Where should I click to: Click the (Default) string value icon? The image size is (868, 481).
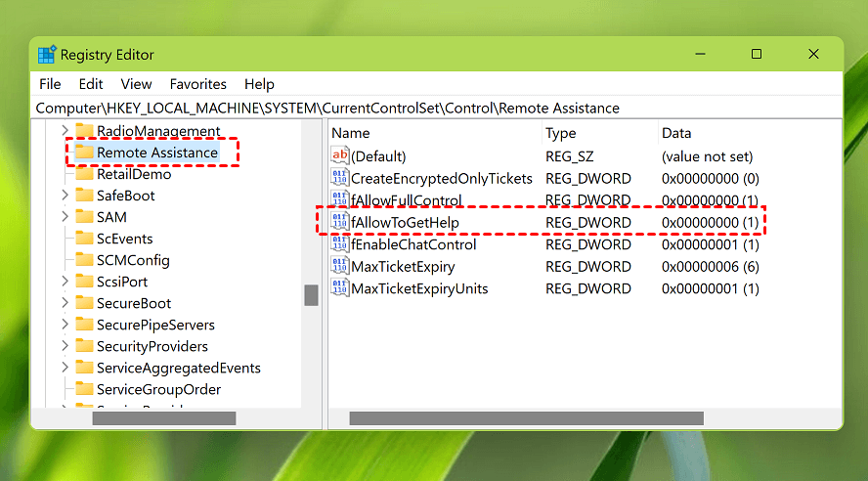pyautogui.click(x=340, y=156)
